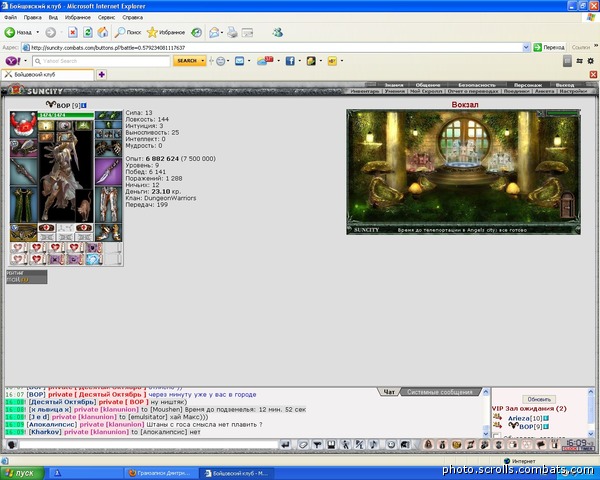This screenshot has width=600, height=480.
Task: Click the Yahoo Search input box
Action: click(101, 61)
